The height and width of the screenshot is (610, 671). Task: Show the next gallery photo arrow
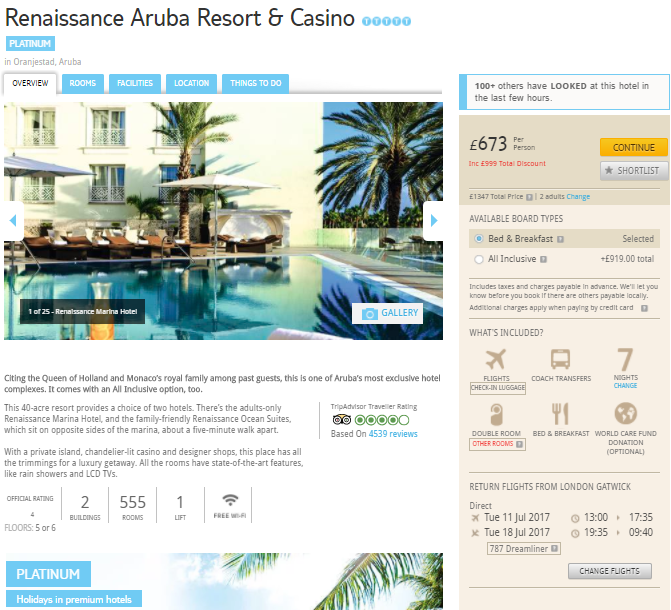tap(433, 220)
